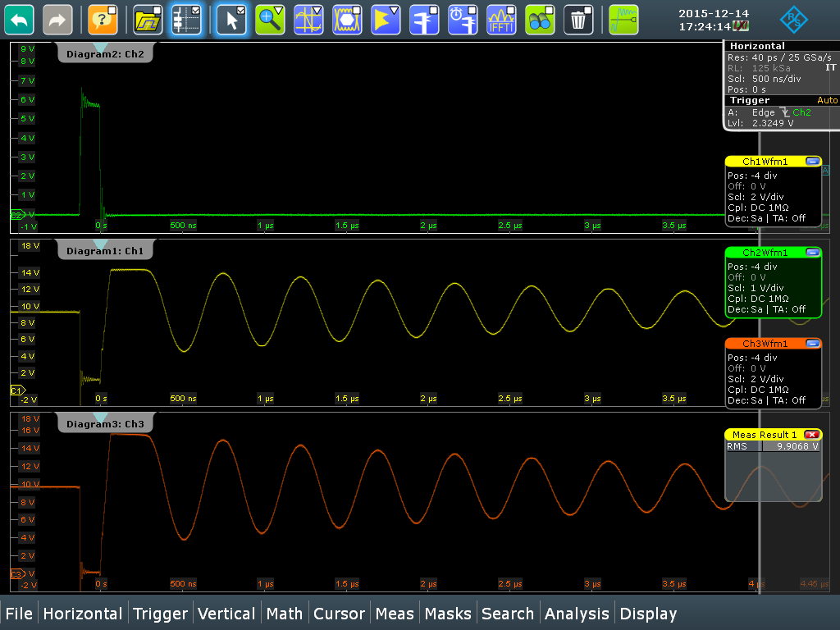
Task: Close the Meas Result 1 box
Action: (812, 435)
